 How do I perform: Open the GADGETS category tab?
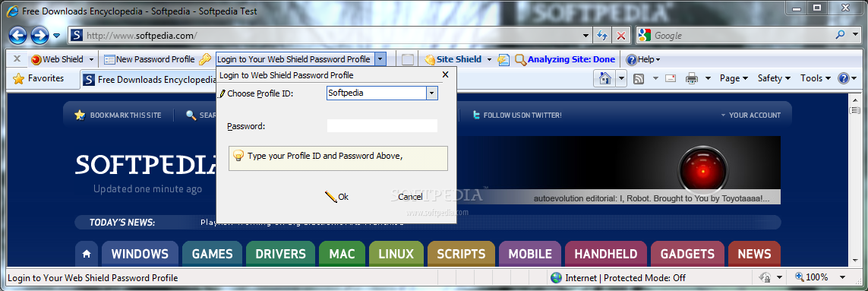[x=687, y=255]
